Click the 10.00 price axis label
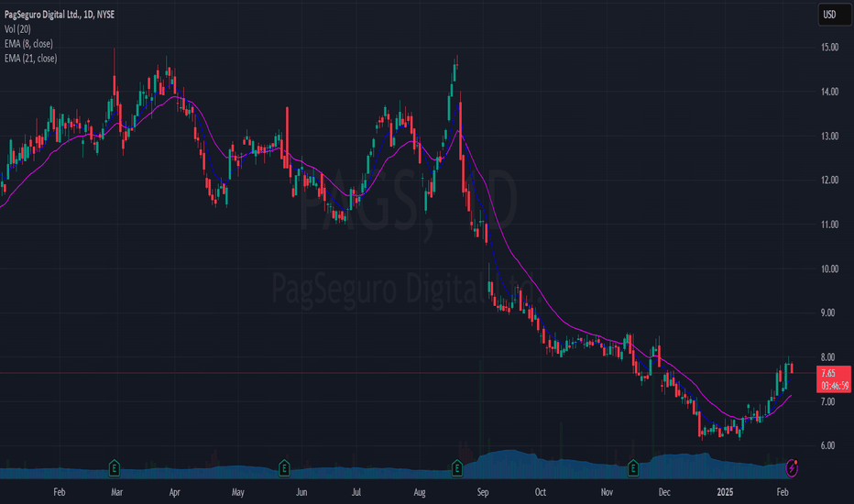The height and width of the screenshot is (504, 854). pos(829,268)
